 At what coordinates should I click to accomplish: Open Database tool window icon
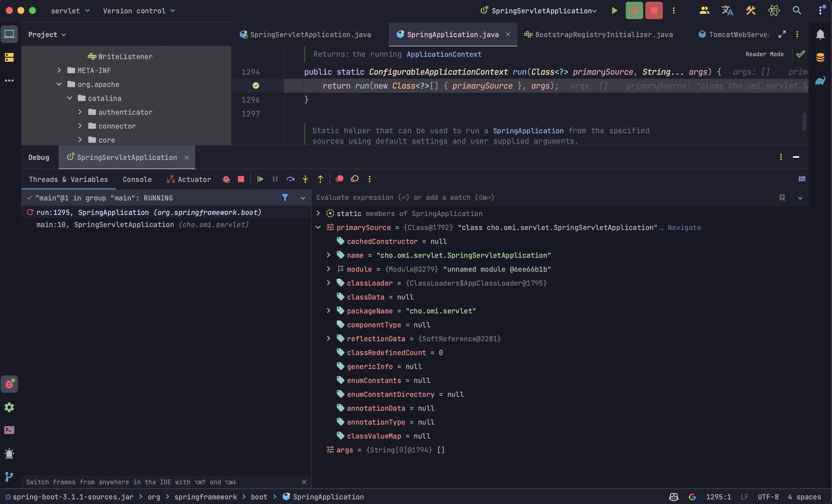820,57
